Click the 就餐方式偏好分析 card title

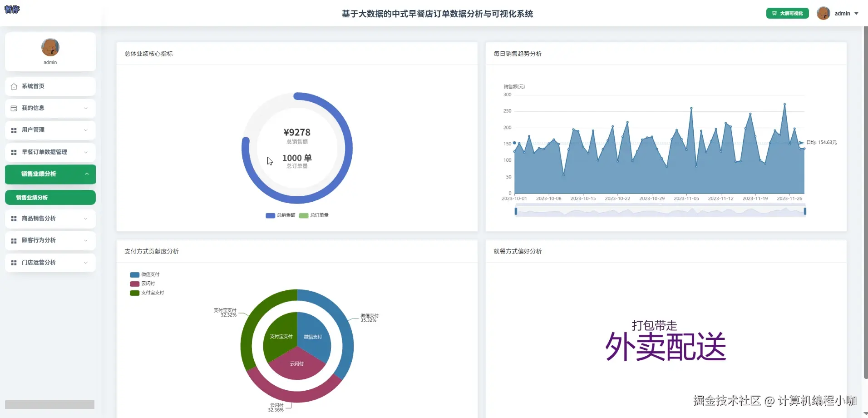518,251
